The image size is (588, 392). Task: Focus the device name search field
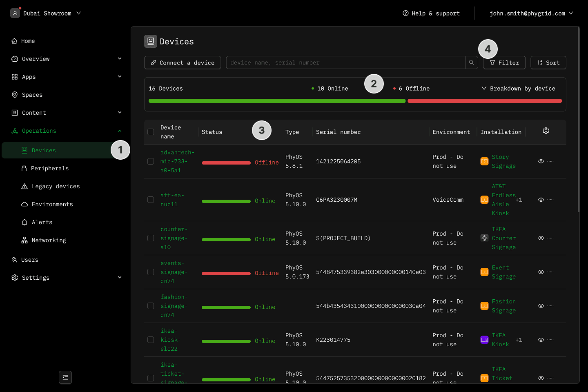[x=345, y=62]
